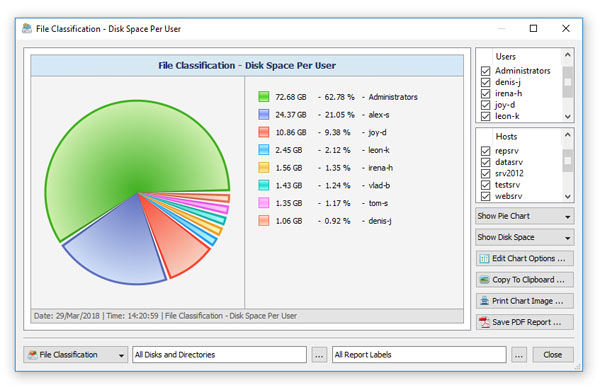Open the File Classification category dropdown
Image resolution: width=600 pixels, height=390 pixels.
[x=75, y=355]
